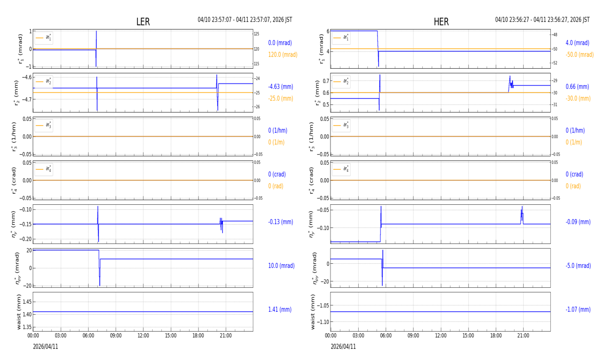Click the HER ηy* (mm) axis label

[312, 224]
